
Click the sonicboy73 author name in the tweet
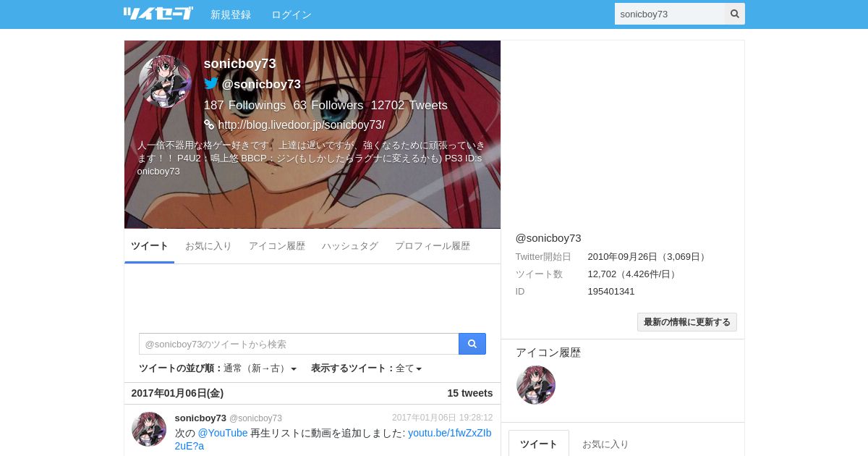200,418
